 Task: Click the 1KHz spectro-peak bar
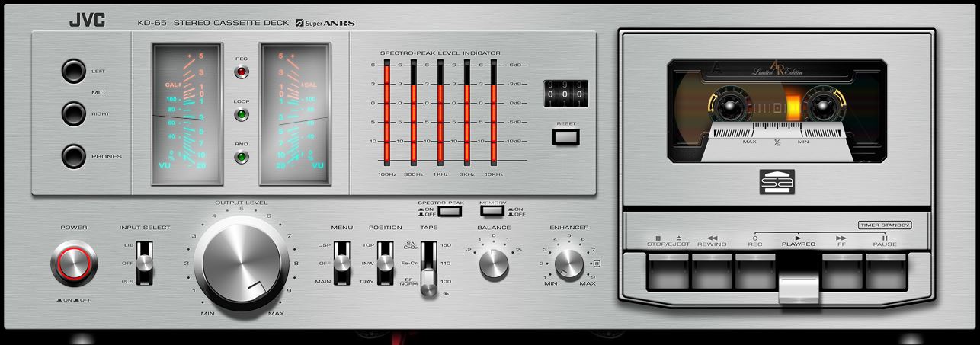[x=440, y=113]
